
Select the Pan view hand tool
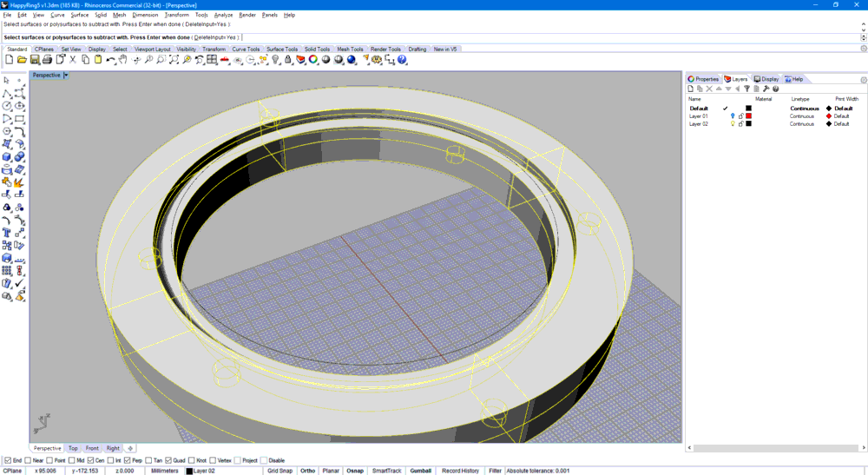click(123, 60)
